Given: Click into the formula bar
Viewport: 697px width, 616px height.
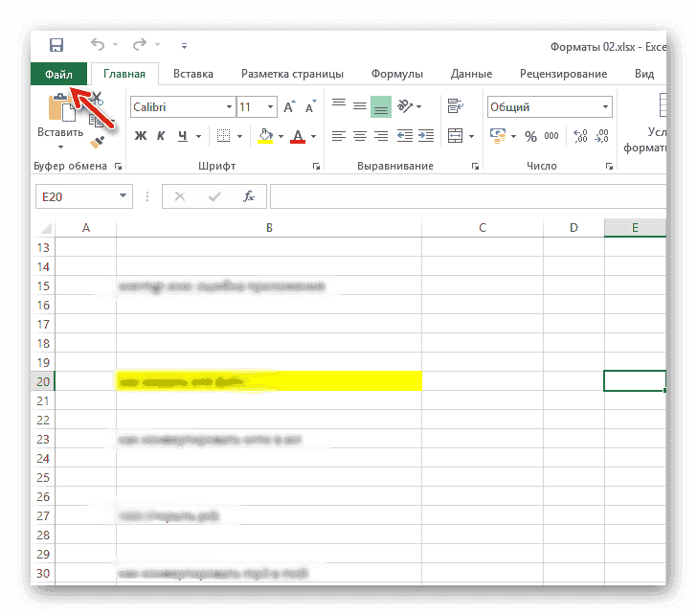Looking at the screenshot, I should [468, 196].
